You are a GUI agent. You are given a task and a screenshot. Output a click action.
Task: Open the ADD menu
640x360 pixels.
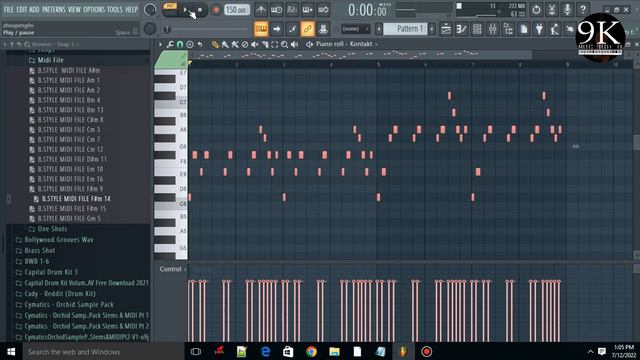coord(34,9)
